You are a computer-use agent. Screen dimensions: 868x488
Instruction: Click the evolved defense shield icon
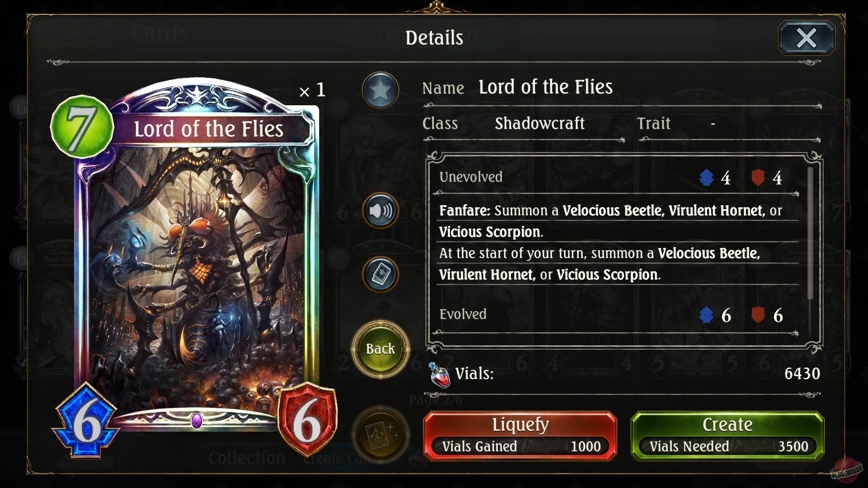click(758, 315)
